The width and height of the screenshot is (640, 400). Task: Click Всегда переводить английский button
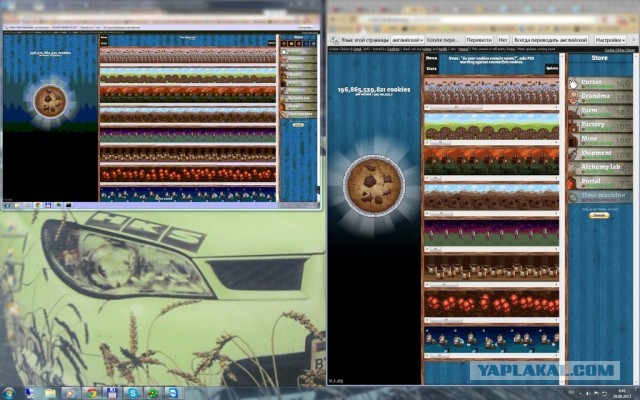coord(551,40)
